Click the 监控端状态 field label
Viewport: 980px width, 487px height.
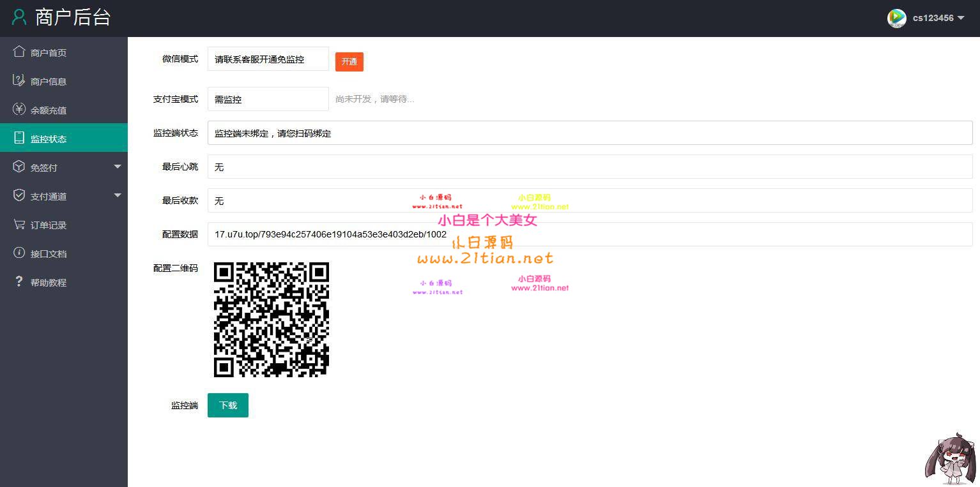tap(176, 133)
